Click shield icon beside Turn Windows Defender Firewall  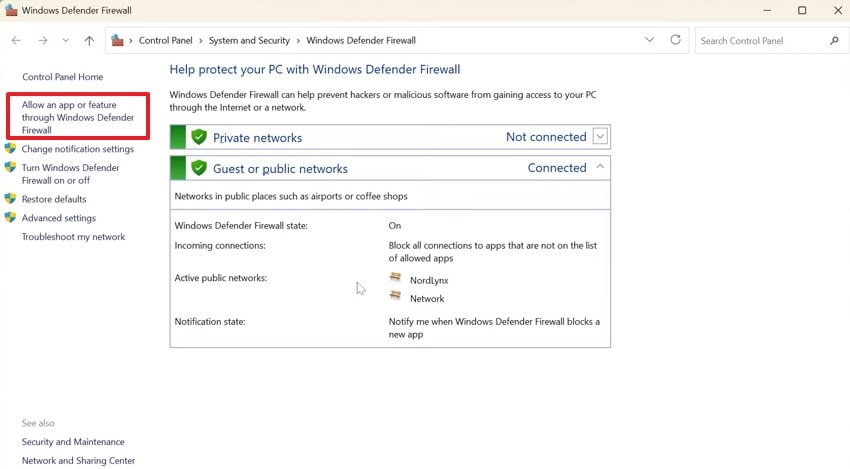point(10,167)
